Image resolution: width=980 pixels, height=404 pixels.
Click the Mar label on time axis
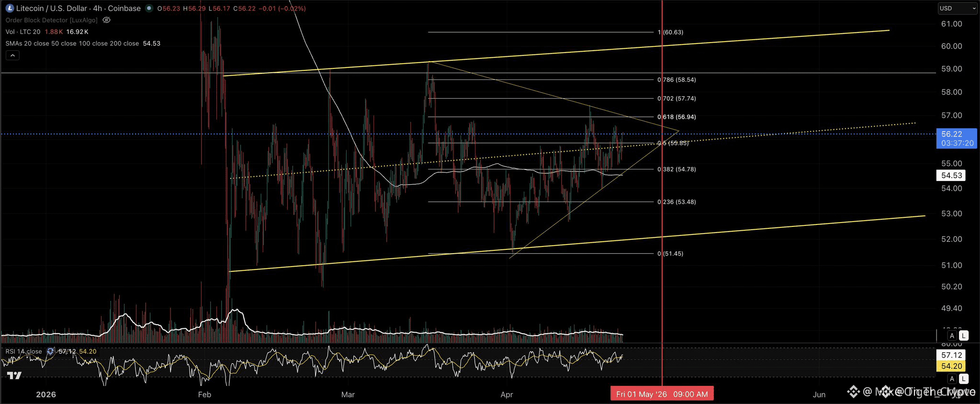348,394
